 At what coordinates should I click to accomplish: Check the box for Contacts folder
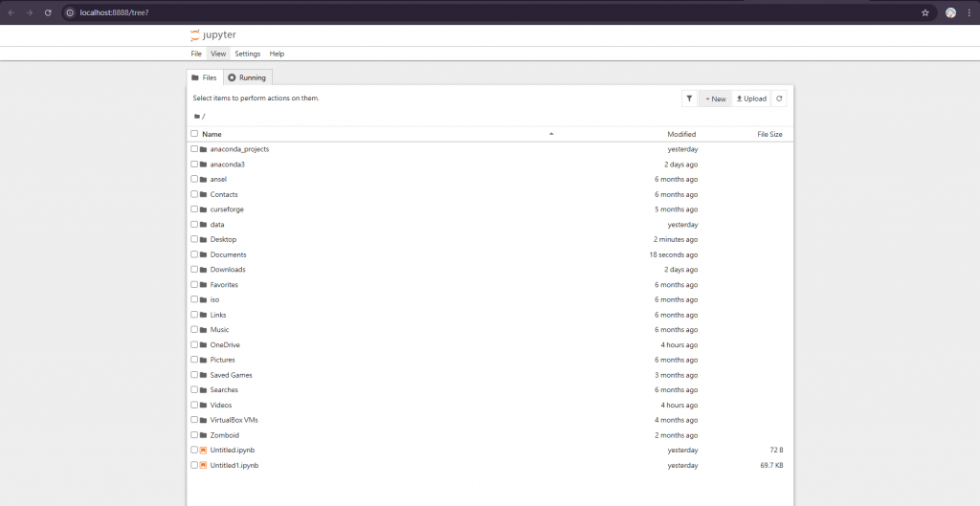[x=194, y=194]
